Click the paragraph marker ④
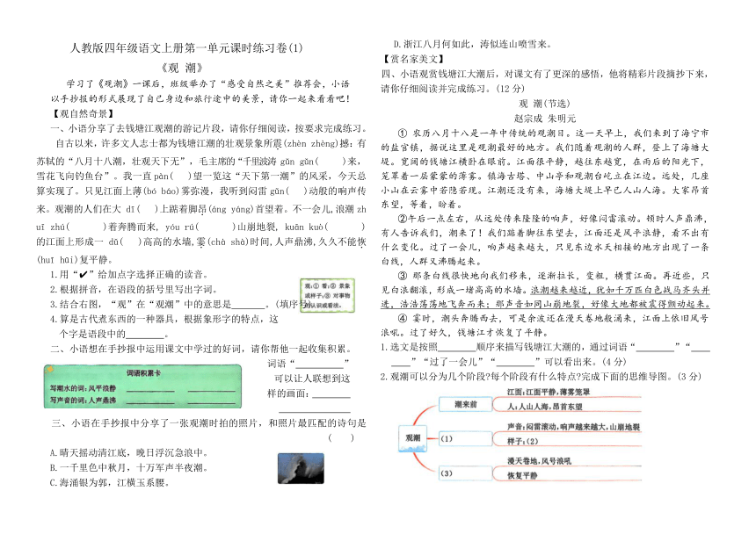This screenshot has height=534, width=756. point(403,318)
